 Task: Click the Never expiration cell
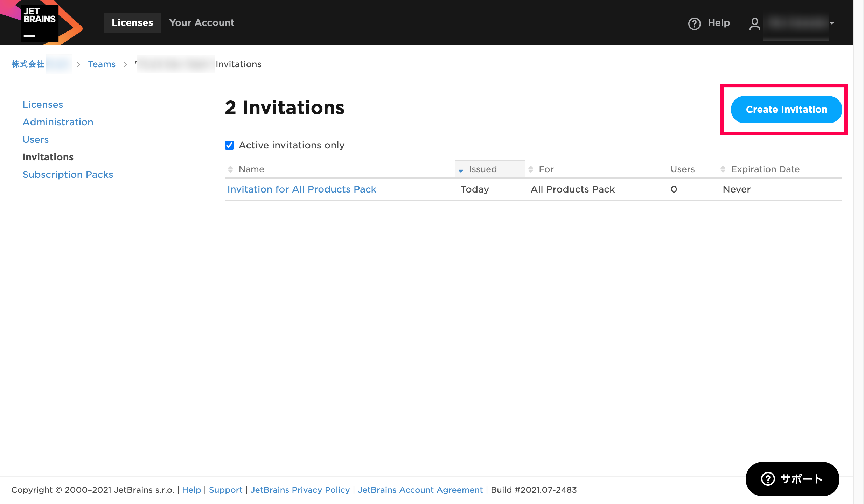click(737, 189)
